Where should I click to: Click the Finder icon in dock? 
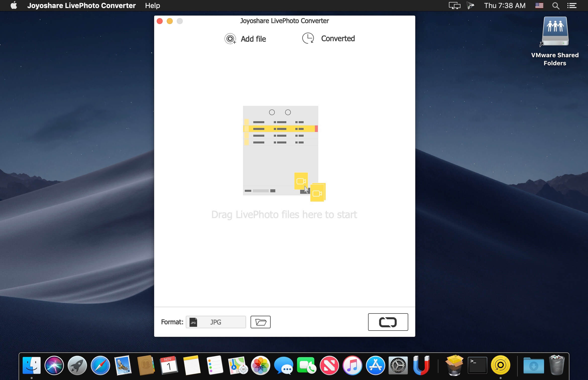(x=32, y=365)
